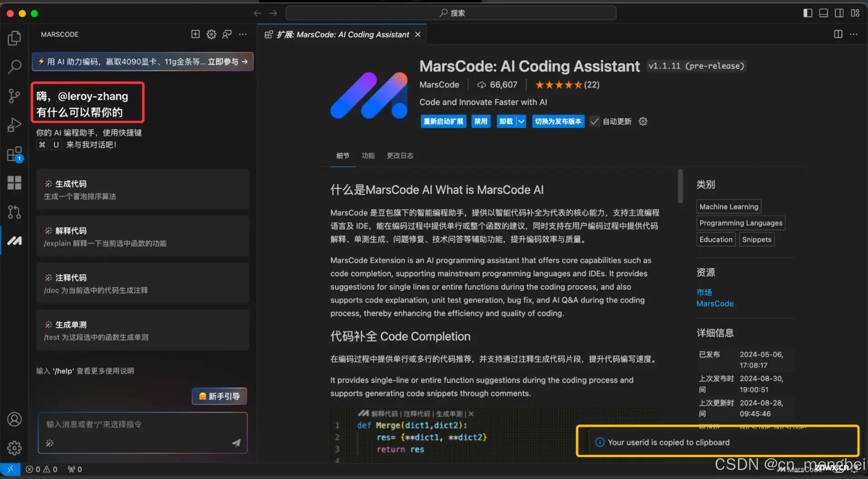Viewport: 868px width, 479px height.
Task: Choose the 生成代码 suggestion card
Action: tap(143, 190)
